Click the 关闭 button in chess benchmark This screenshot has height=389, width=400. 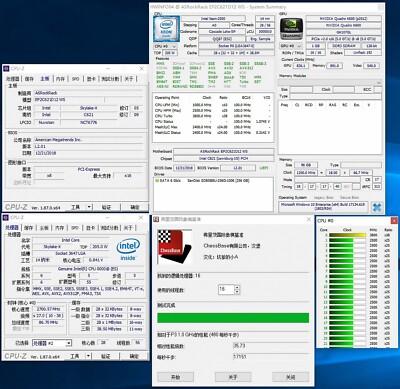[x=290, y=377]
